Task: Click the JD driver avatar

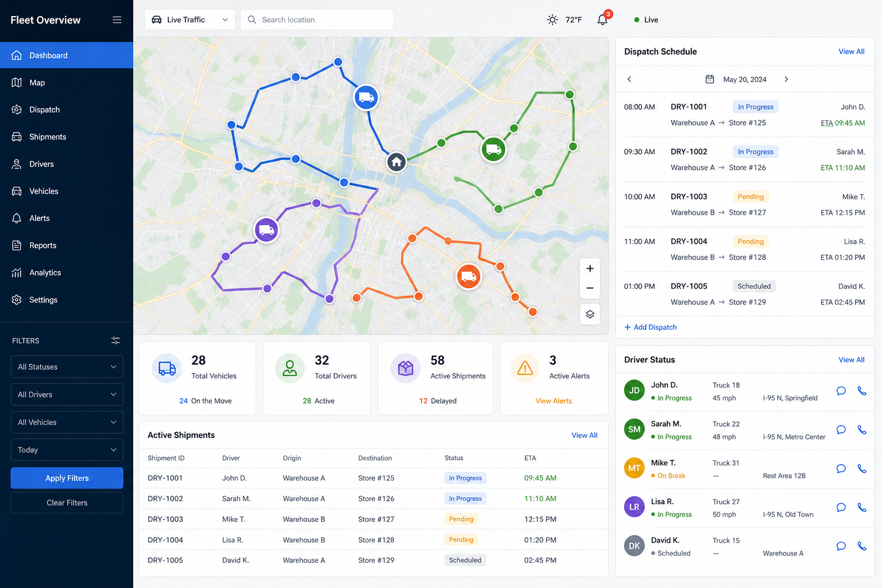Action: (634, 390)
